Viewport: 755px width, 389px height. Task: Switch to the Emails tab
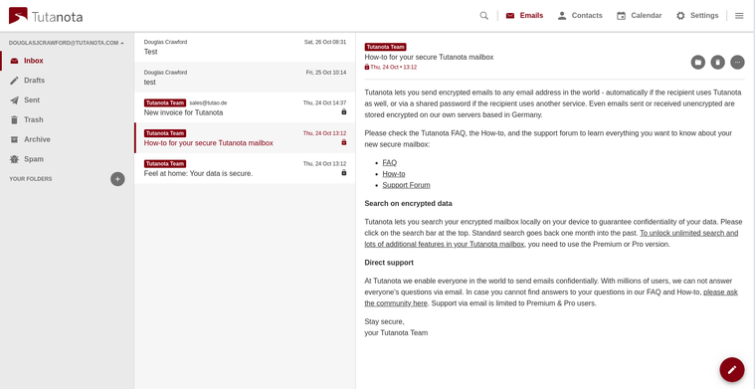(524, 15)
